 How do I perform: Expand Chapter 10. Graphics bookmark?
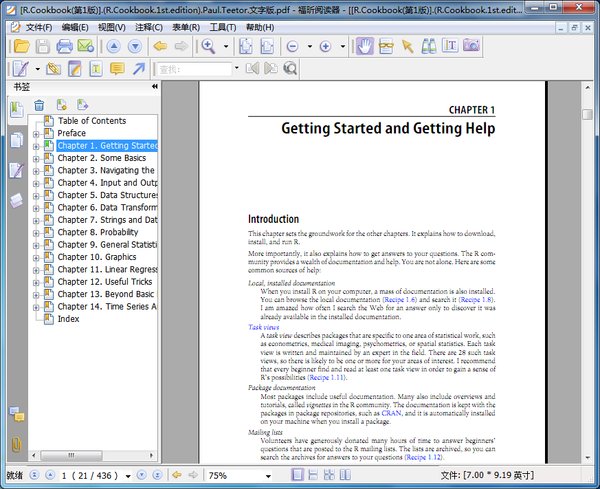pos(36,258)
